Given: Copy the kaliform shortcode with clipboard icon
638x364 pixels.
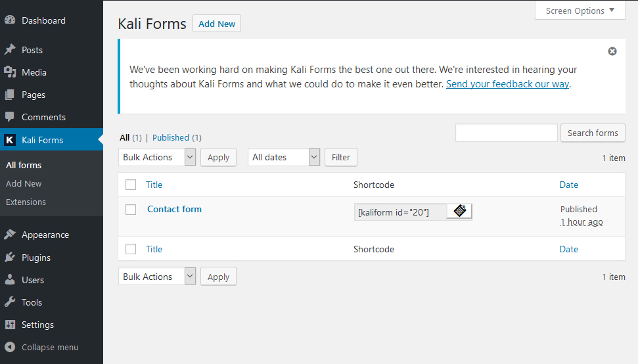Looking at the screenshot, I should point(459,211).
